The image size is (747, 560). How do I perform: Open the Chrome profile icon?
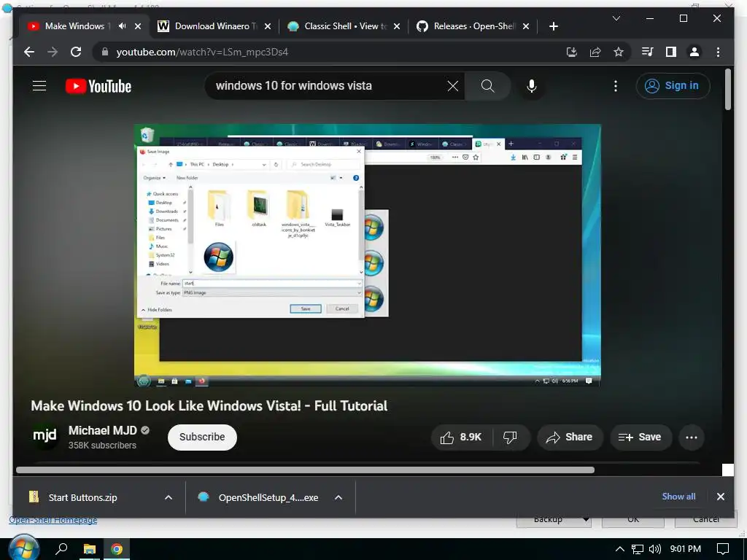click(x=694, y=52)
